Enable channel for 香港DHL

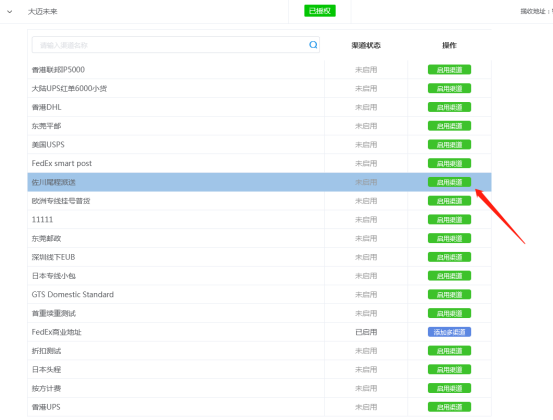(449, 107)
